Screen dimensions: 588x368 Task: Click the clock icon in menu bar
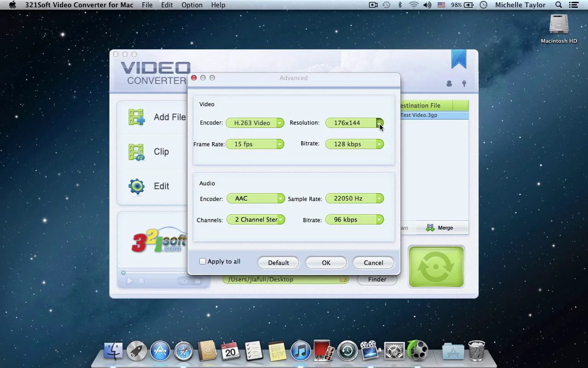484,5
